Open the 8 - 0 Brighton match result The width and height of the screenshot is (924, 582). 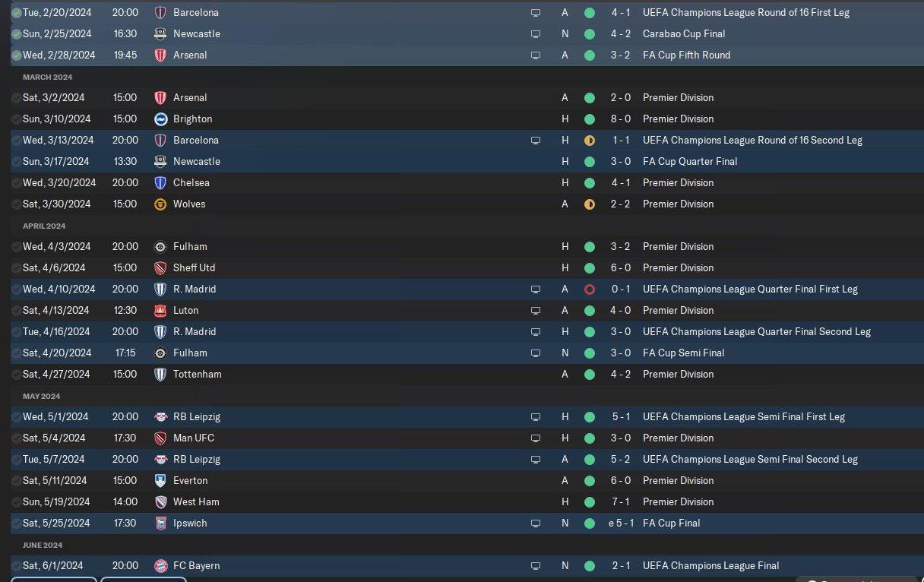coord(622,119)
